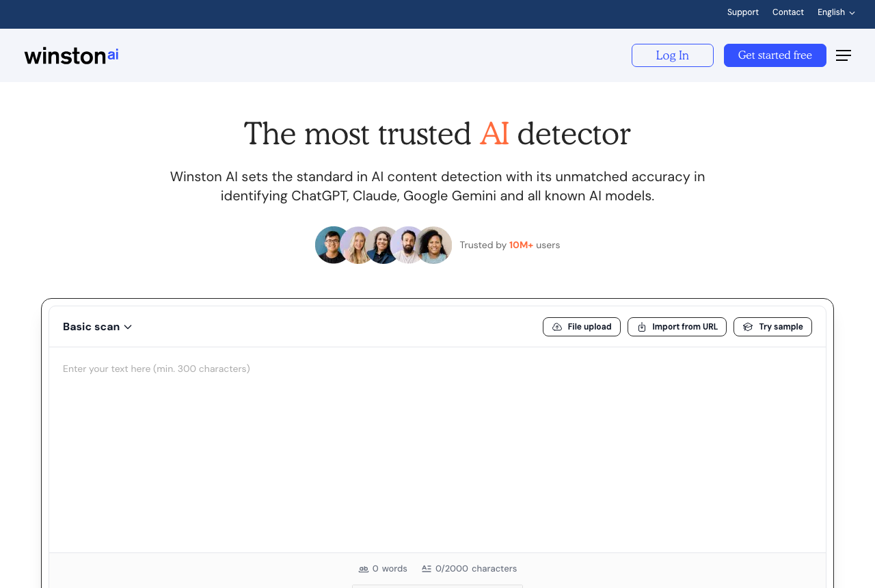The width and height of the screenshot is (875, 588).
Task: Click the 'The most trusted AI detector' heading
Action: coord(437,133)
